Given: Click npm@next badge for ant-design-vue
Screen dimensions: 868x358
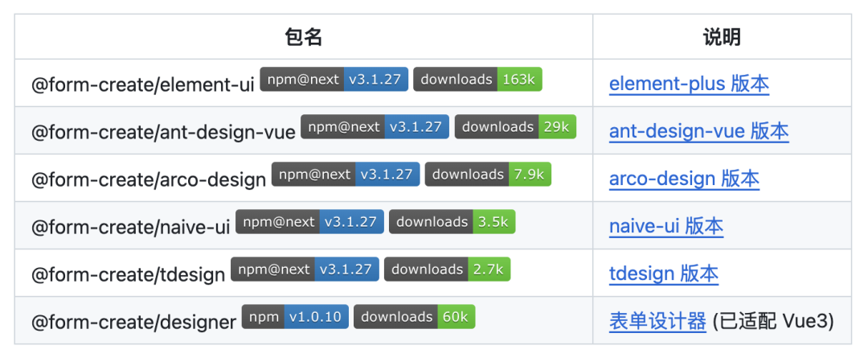Looking at the screenshot, I should tap(375, 127).
